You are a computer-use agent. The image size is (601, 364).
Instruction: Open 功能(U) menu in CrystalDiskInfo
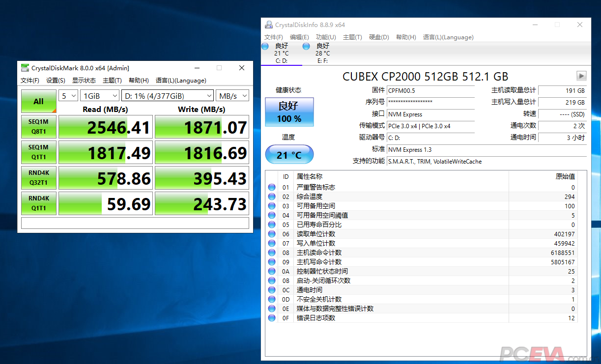(x=326, y=37)
